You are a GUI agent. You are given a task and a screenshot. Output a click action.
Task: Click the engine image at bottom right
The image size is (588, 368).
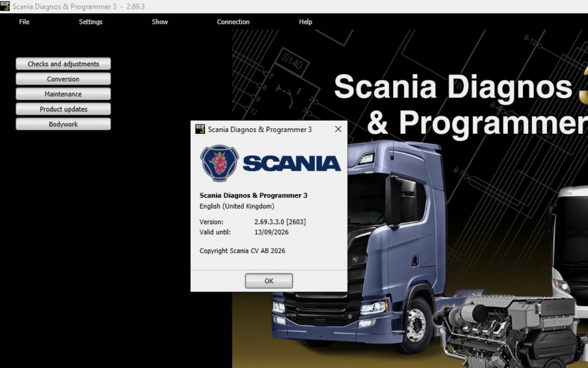coord(511,328)
